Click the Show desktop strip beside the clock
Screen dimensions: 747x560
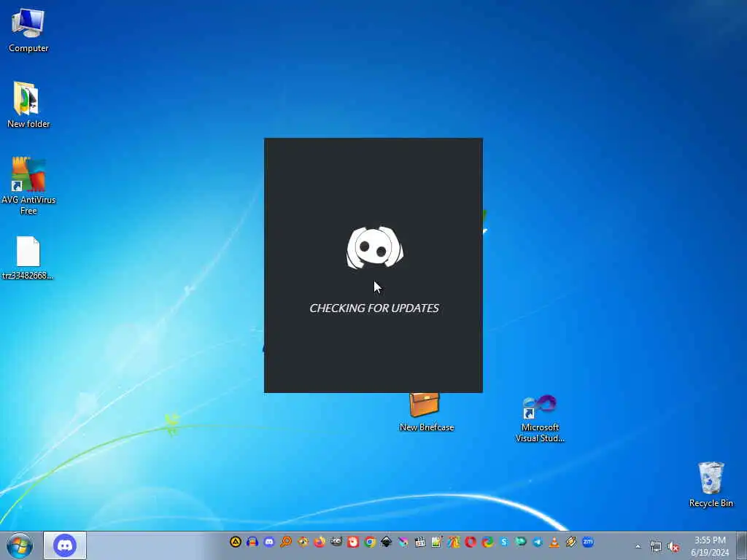coord(742,545)
